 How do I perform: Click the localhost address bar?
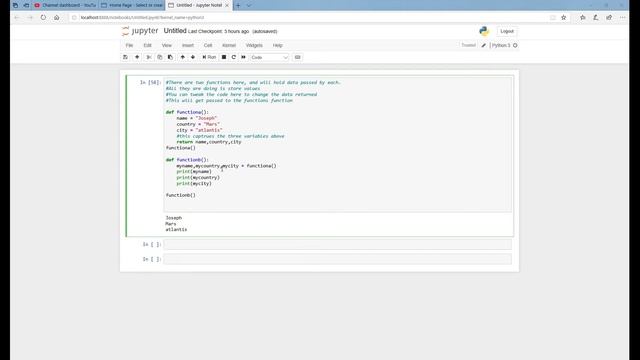(x=308, y=18)
